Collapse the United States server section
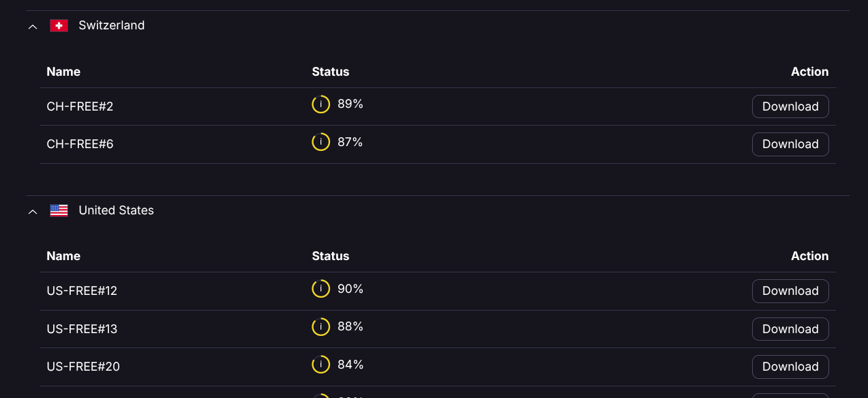 pos(32,212)
